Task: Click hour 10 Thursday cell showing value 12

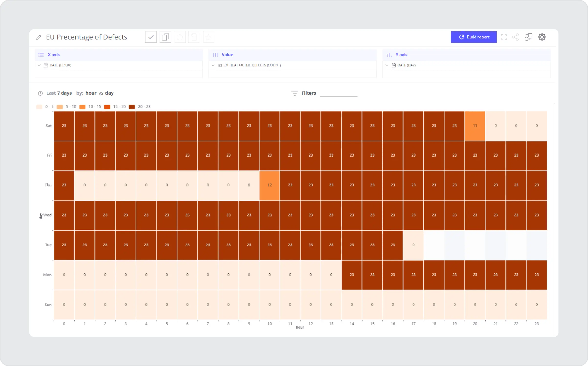Action: point(269,185)
